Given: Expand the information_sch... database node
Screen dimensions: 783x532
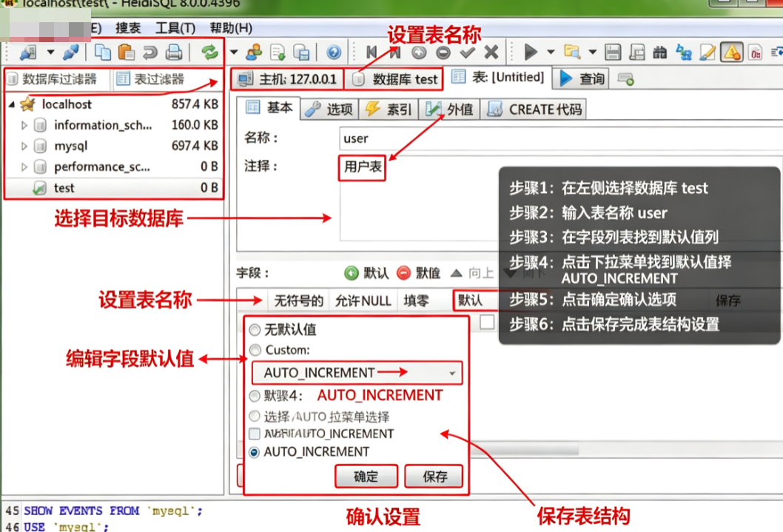Looking at the screenshot, I should pyautogui.click(x=24, y=125).
